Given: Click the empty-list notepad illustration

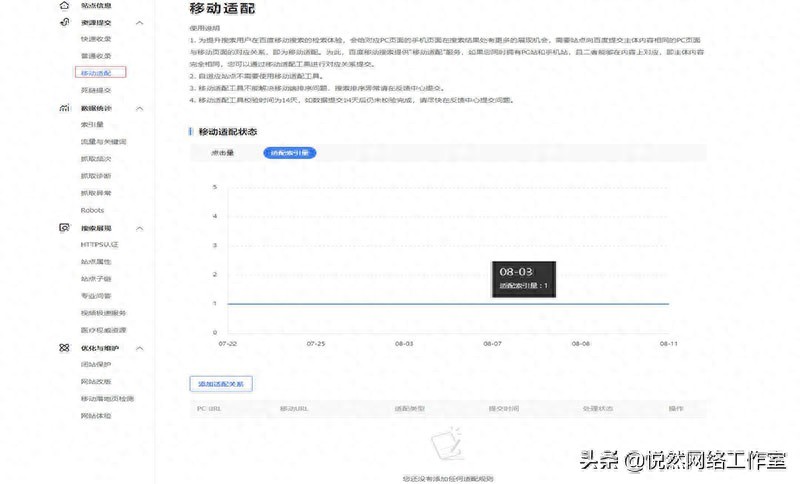Looking at the screenshot, I should click(447, 448).
